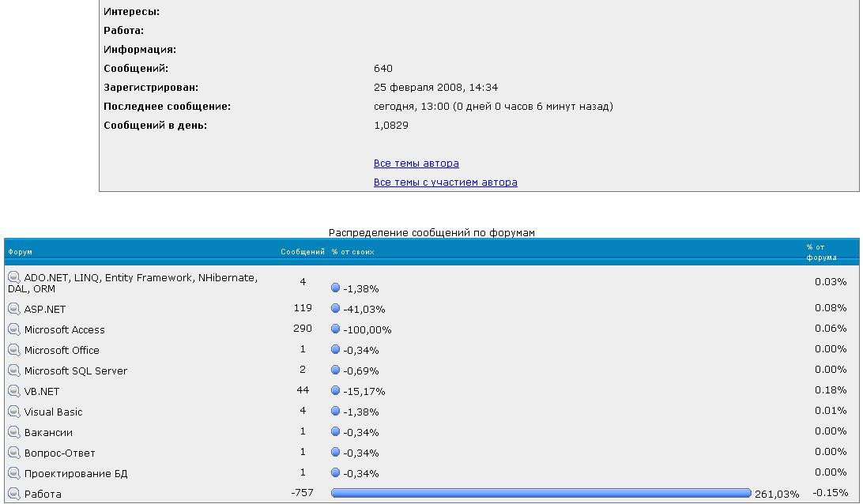
Task: Click the search icon next to Microsoft SQL Server
Action: pyautogui.click(x=13, y=370)
